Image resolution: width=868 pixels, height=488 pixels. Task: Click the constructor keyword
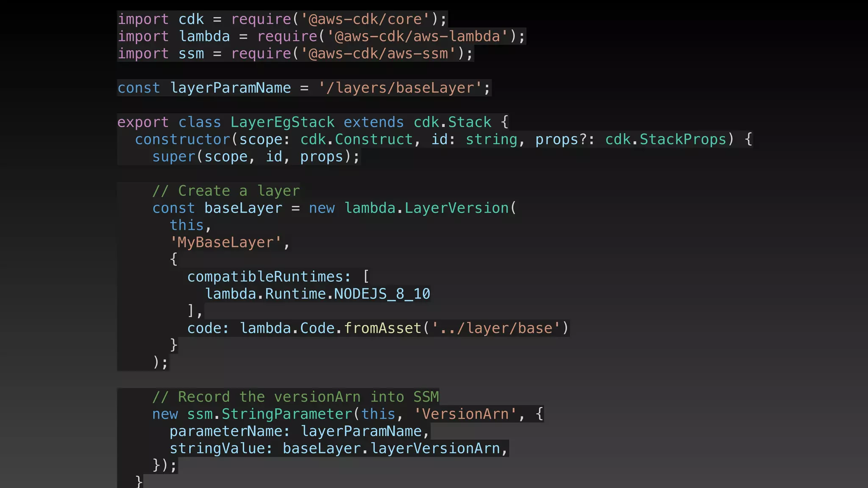183,139
